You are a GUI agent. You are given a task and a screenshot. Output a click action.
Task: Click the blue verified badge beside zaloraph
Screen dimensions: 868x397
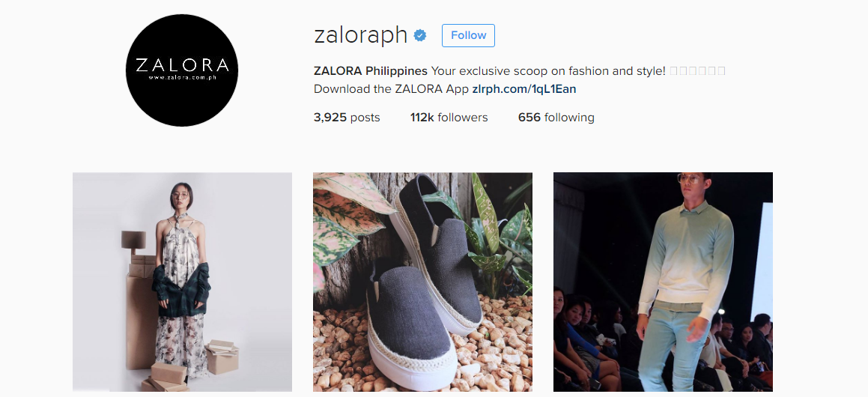click(420, 36)
